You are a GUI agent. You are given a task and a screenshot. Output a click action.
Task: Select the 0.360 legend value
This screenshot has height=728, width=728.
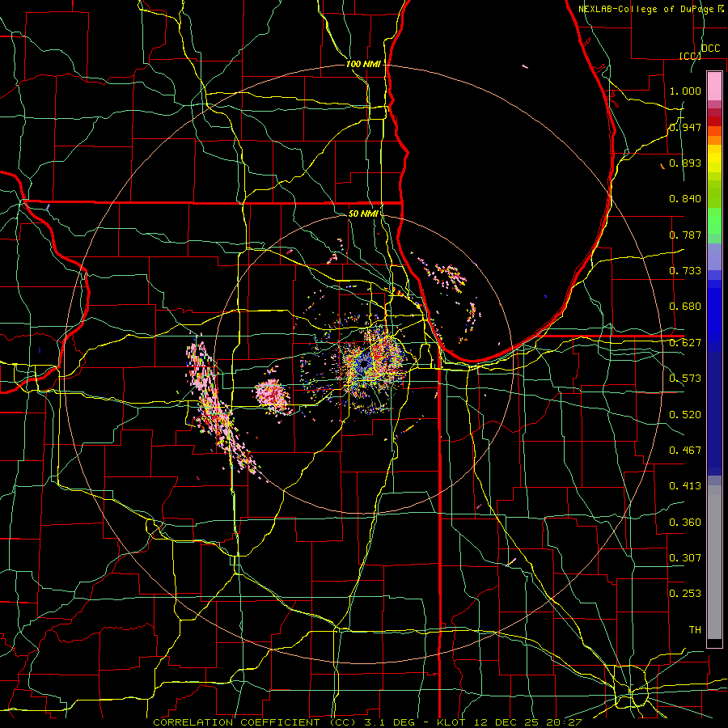coord(685,523)
